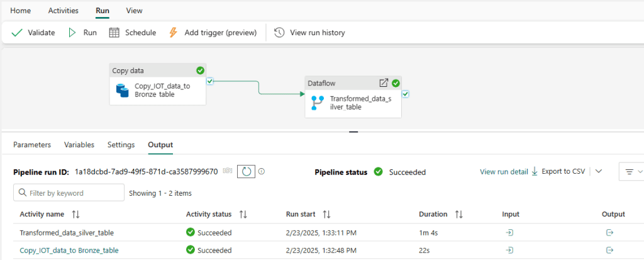This screenshot has height=260, width=644.
Task: Open View run history clock icon
Action: [x=279, y=33]
